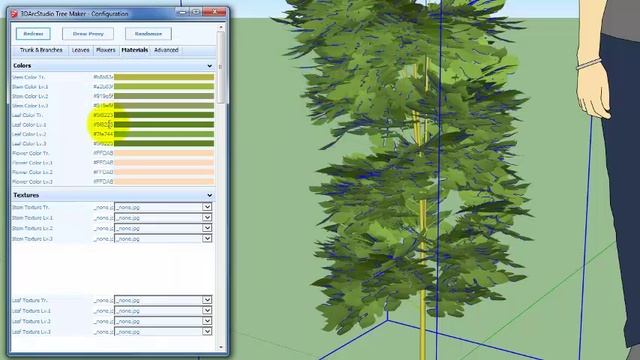This screenshot has height=360, width=640.
Task: Pick the Leaf Color Tr. swatch
Action: pyautogui.click(x=164, y=115)
